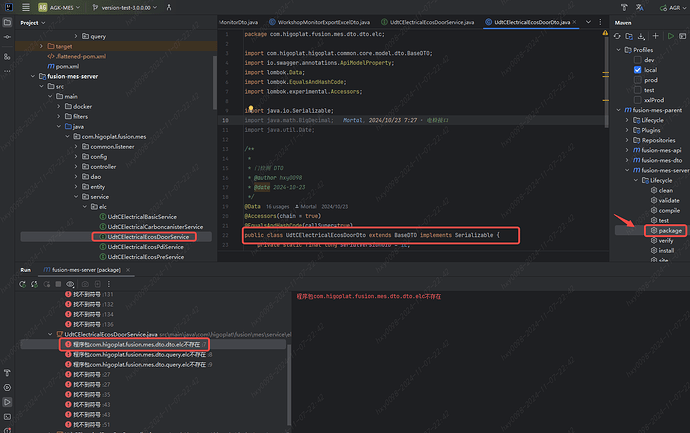Select the Maven compile lifecycle goal
Screen dimensions: 690x433
pos(665,211)
